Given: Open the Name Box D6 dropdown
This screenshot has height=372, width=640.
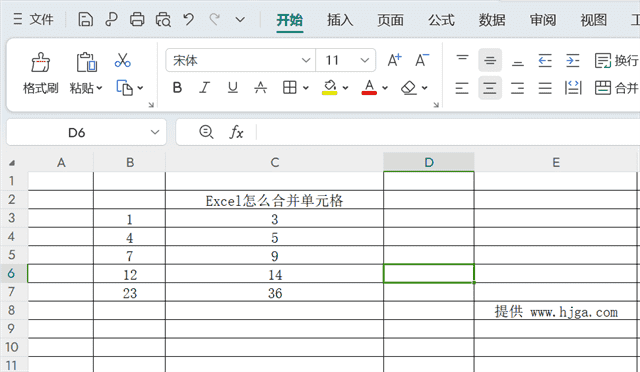Looking at the screenshot, I should [155, 132].
